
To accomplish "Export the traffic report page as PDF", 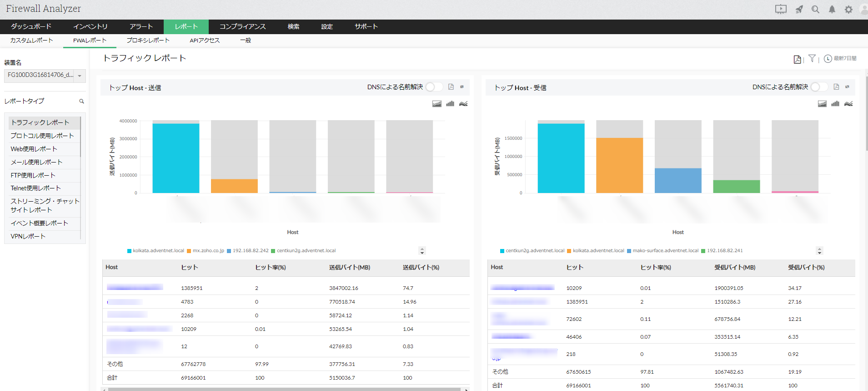I will pos(797,59).
